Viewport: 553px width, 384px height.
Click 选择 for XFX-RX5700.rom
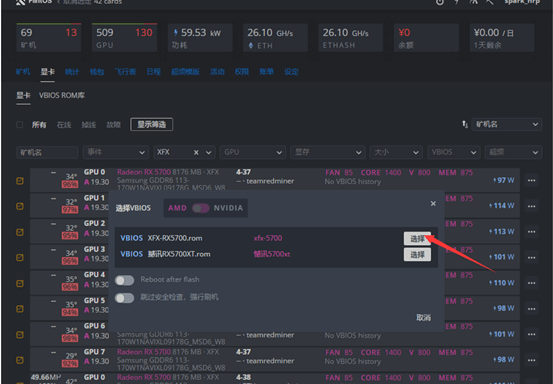(417, 239)
